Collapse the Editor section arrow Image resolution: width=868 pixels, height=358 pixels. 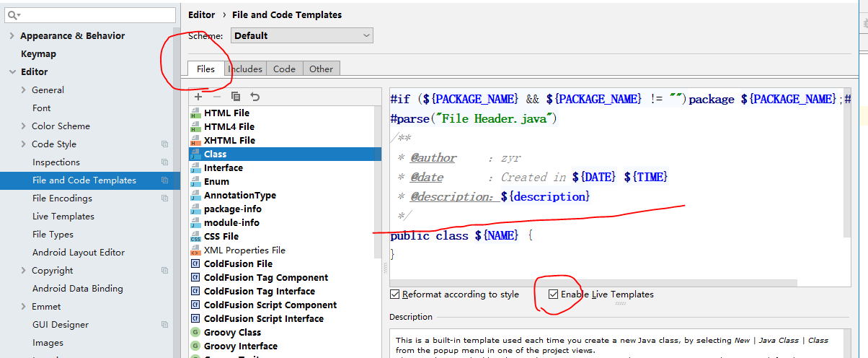(12, 72)
